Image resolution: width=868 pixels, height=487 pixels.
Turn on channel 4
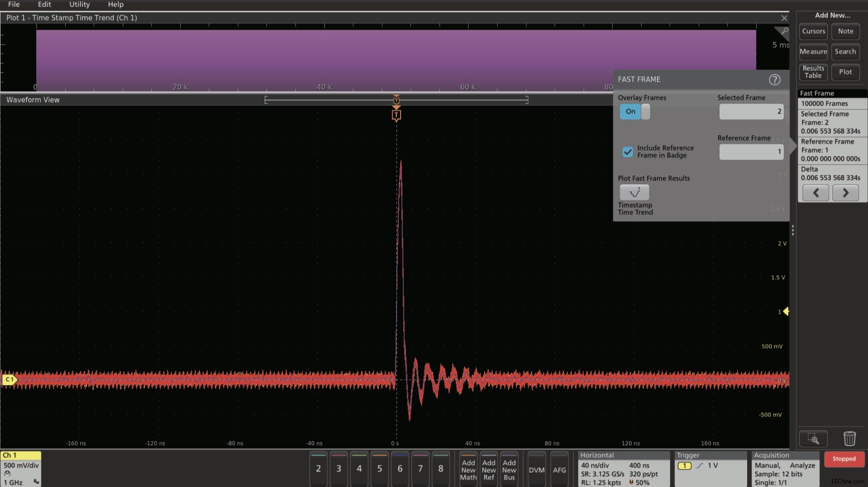[359, 469]
